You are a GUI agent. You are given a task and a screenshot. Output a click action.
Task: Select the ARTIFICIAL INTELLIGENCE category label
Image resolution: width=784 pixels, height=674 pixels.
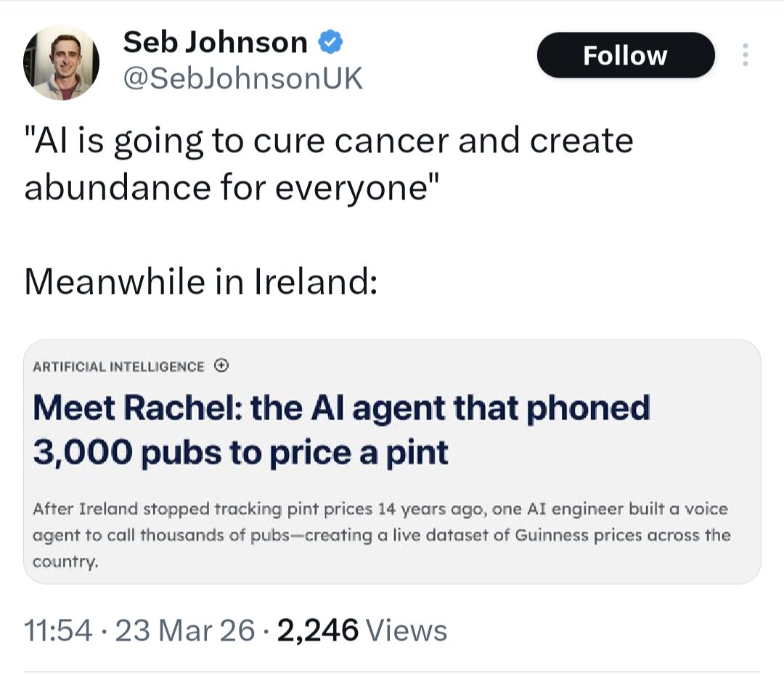119,366
